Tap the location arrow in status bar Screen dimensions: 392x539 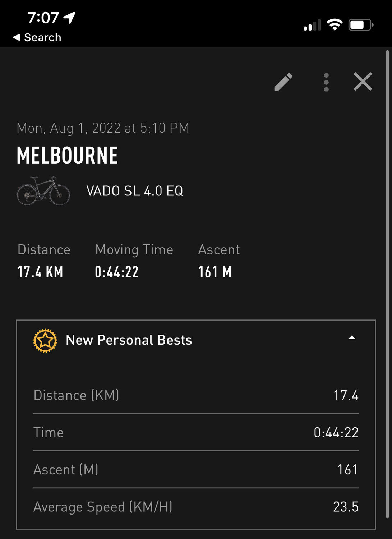tap(69, 17)
